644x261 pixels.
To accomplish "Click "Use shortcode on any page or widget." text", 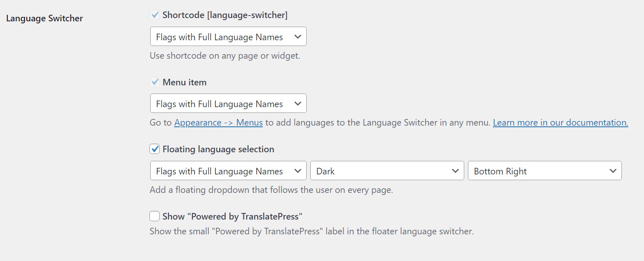I will [225, 56].
